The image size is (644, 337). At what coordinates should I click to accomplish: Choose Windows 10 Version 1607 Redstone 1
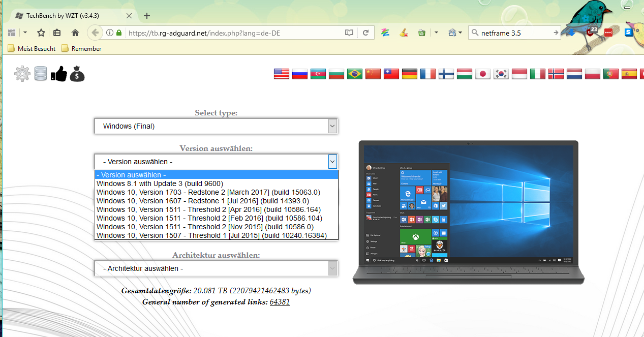click(217, 201)
